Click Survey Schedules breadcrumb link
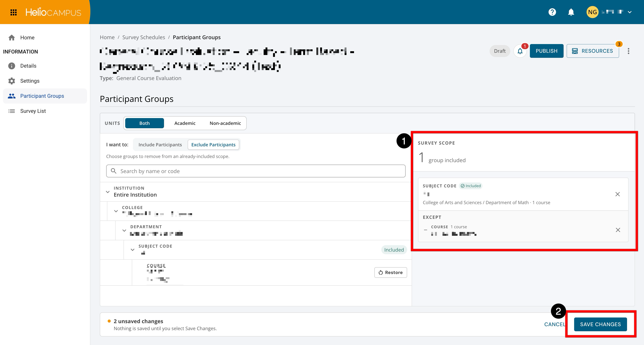 [x=143, y=37]
